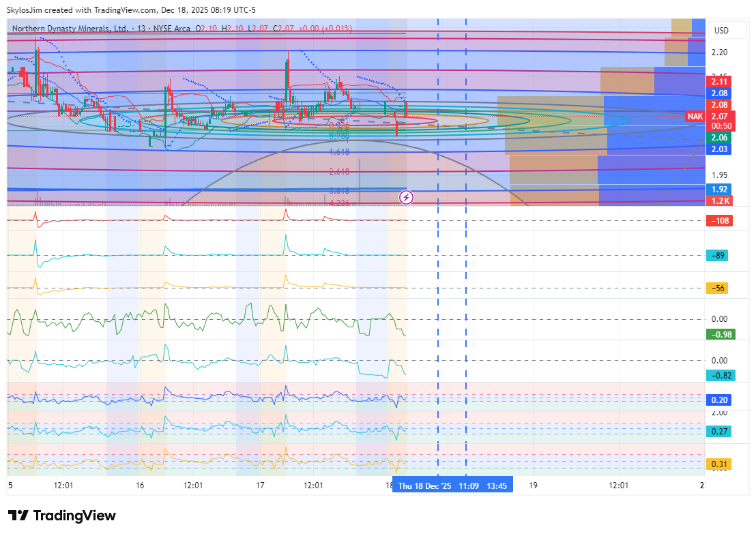Click the blue 1.92 price label

(718, 190)
